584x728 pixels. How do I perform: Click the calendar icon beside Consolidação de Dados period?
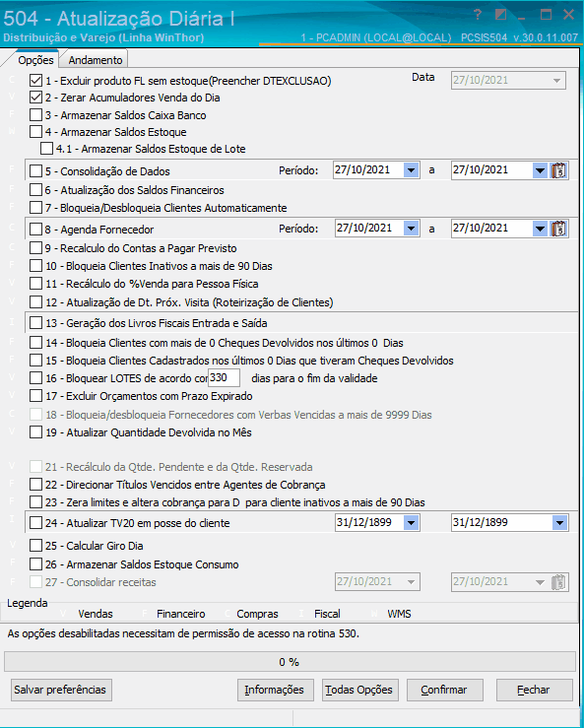[559, 170]
